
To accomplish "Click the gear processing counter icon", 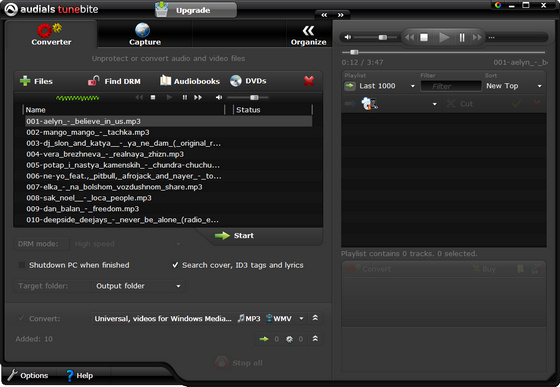I will [289, 339].
